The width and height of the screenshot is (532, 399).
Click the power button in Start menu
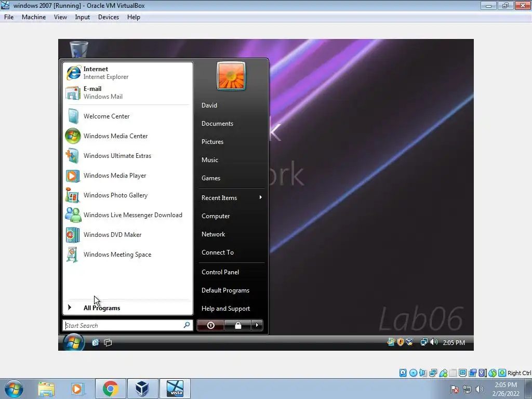pyautogui.click(x=210, y=325)
